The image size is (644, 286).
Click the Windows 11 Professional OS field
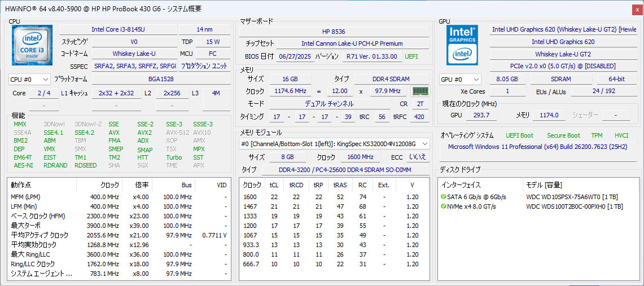click(538, 147)
